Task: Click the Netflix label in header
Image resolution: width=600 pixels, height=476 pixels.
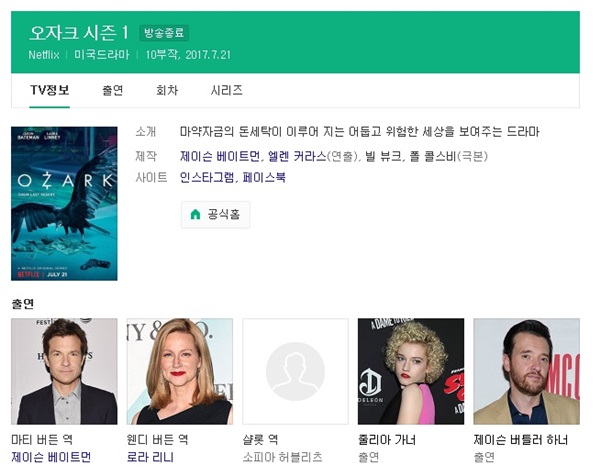Action: (44, 55)
